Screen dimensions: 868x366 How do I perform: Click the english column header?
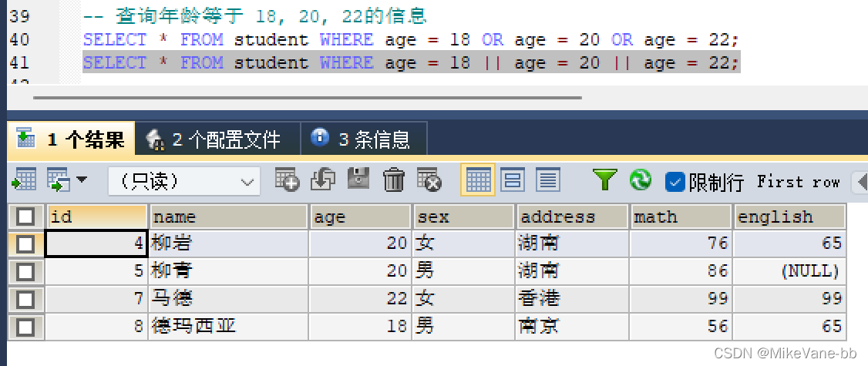click(x=790, y=217)
